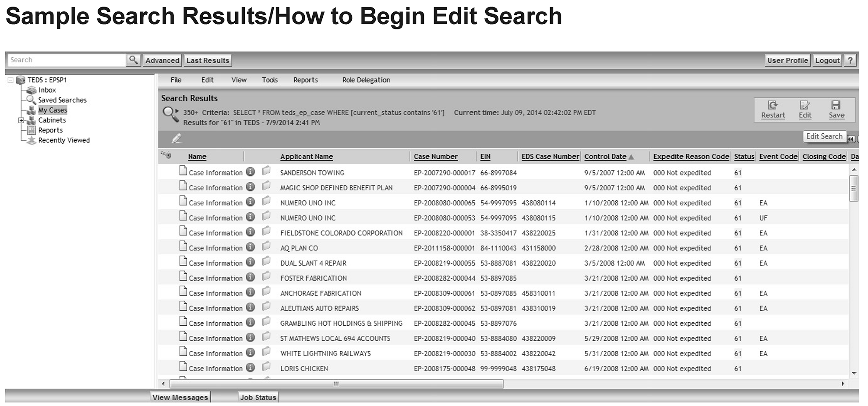Click the Restart search icon
Viewport: 868px width, 406px height.
click(773, 105)
